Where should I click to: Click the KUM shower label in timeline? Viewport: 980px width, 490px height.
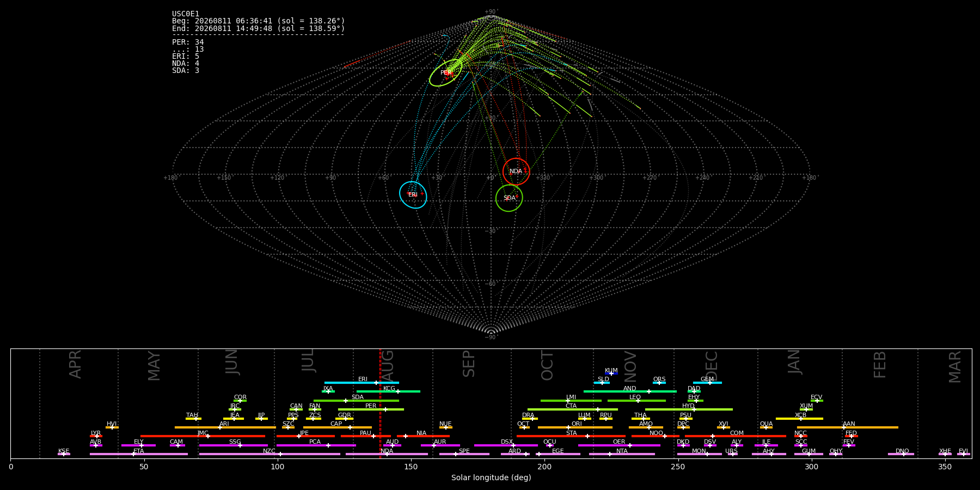point(611,370)
